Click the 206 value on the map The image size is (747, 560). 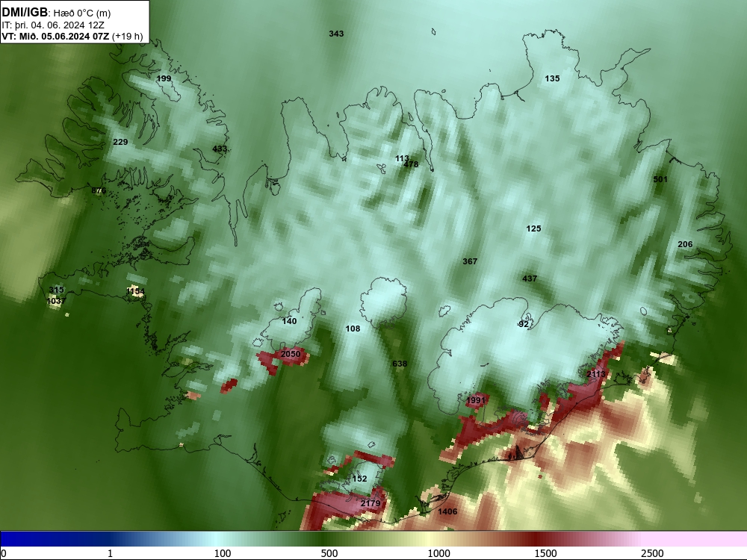click(685, 244)
